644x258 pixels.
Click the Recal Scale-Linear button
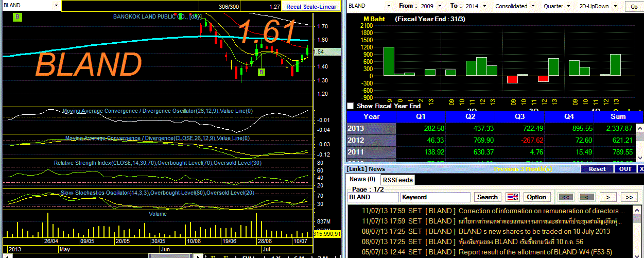pos(311,7)
